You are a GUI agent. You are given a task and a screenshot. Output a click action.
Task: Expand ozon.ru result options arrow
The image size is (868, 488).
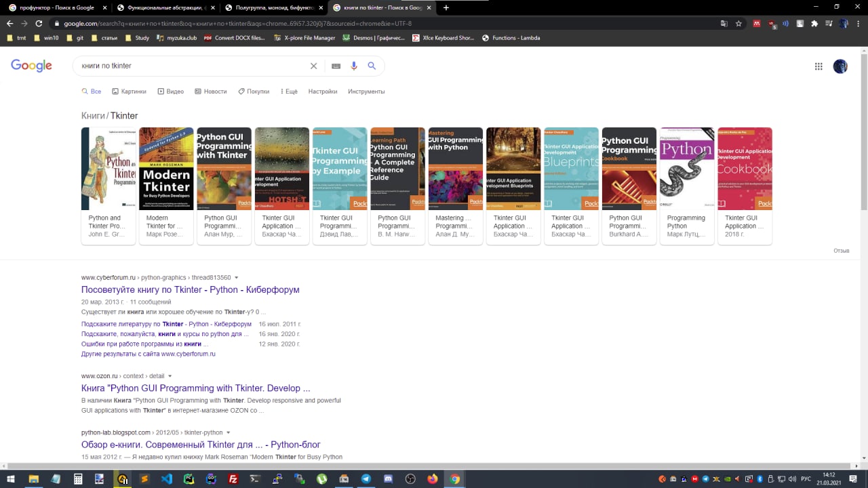tap(170, 376)
